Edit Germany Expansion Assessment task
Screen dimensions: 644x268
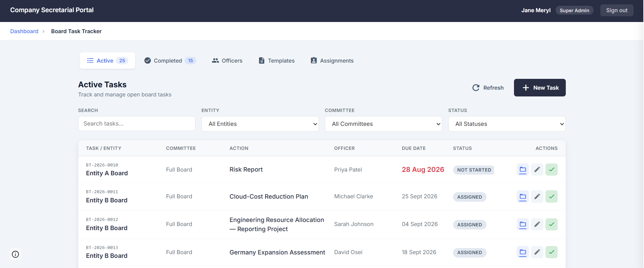click(537, 252)
